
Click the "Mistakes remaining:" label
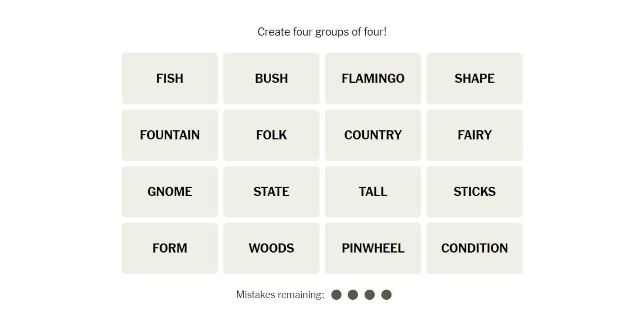pyautogui.click(x=280, y=295)
